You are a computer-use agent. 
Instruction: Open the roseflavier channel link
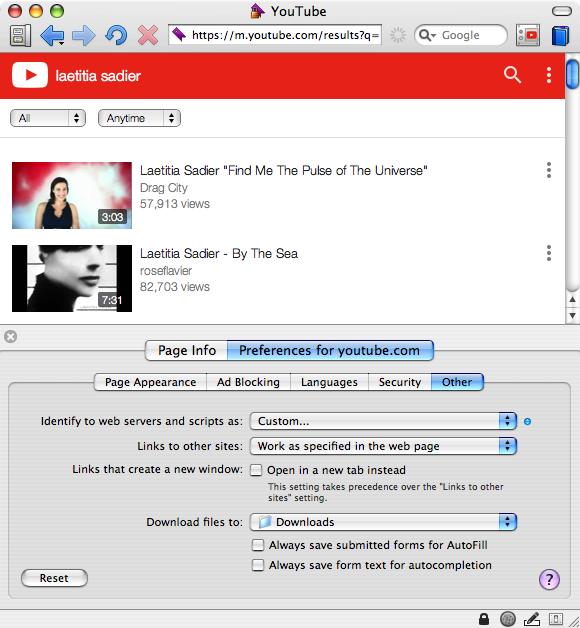(x=166, y=271)
